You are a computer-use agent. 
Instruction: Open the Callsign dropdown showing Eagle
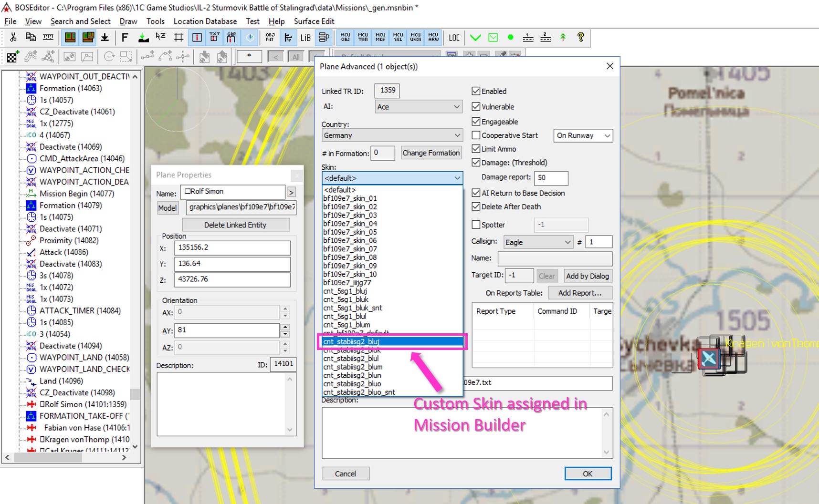point(538,242)
